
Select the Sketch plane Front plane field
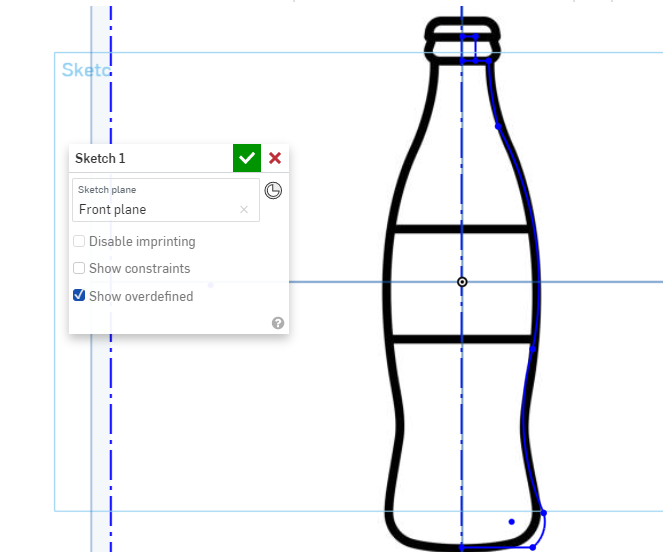click(166, 200)
